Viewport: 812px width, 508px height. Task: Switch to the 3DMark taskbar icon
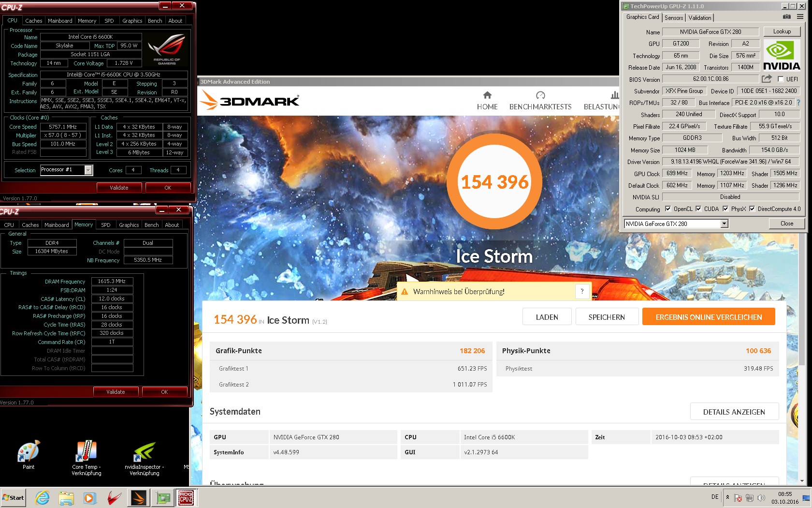point(139,498)
